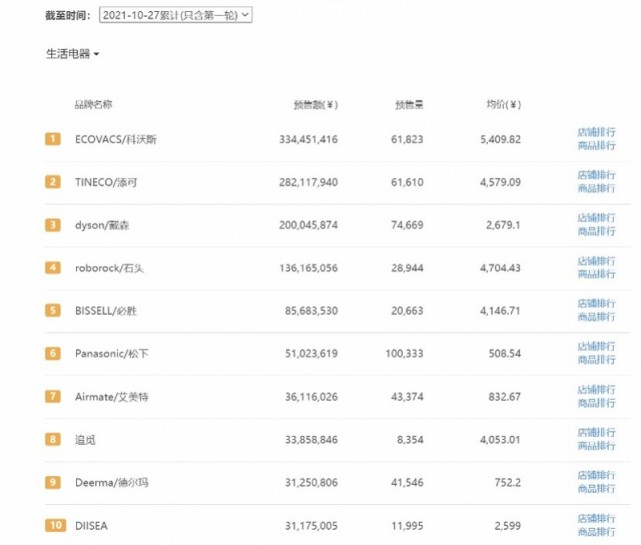641x545 pixels.
Task: Select brand name 追觅
Action: click(85, 440)
